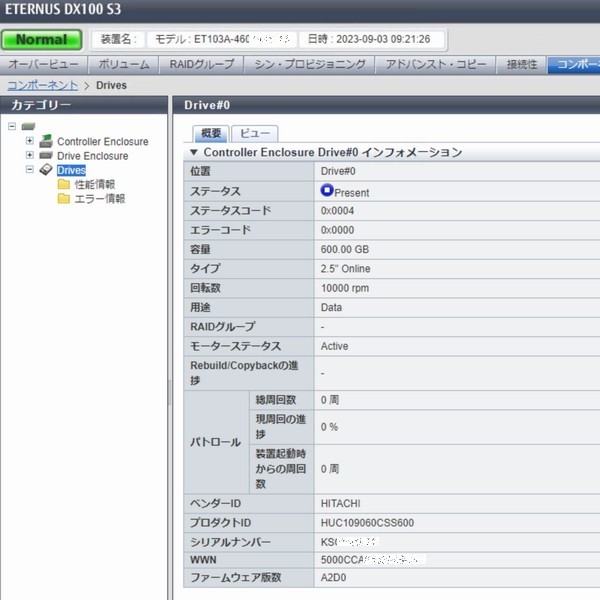Click the Drives disk icon

tap(46, 170)
